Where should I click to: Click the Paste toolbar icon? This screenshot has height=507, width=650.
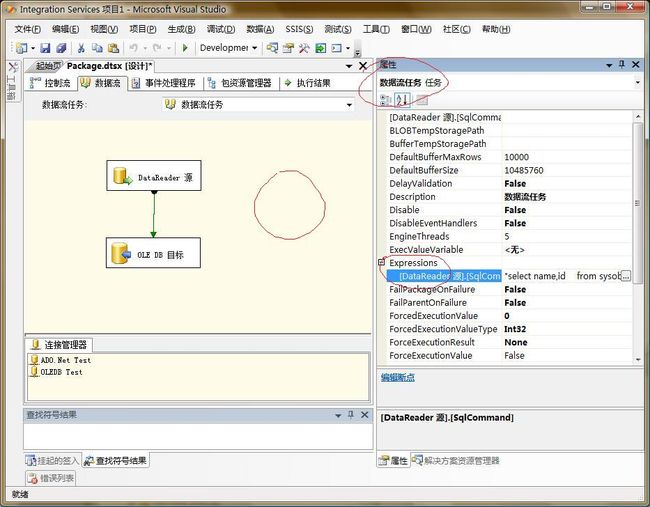click(113, 48)
